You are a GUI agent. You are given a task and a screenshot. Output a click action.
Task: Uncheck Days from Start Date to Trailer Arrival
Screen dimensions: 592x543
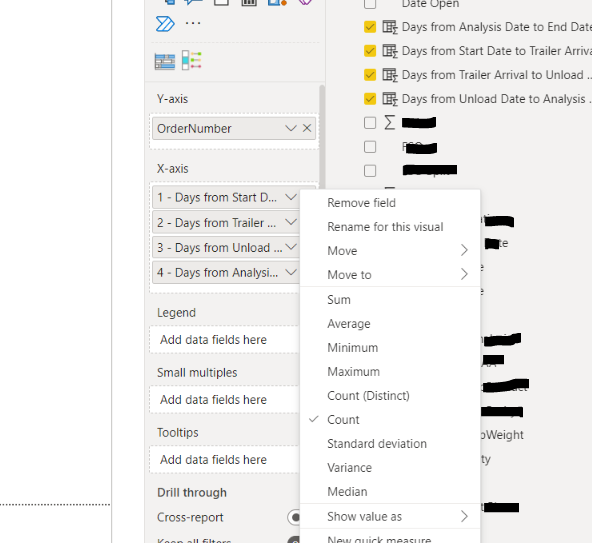370,51
